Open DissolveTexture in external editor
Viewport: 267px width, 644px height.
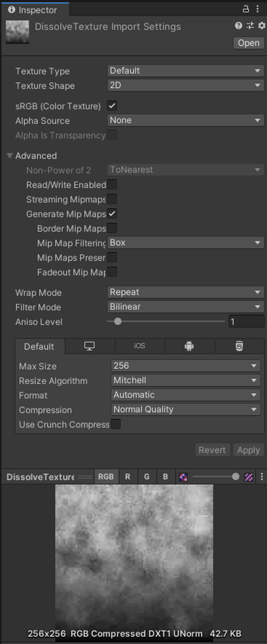coord(248,43)
